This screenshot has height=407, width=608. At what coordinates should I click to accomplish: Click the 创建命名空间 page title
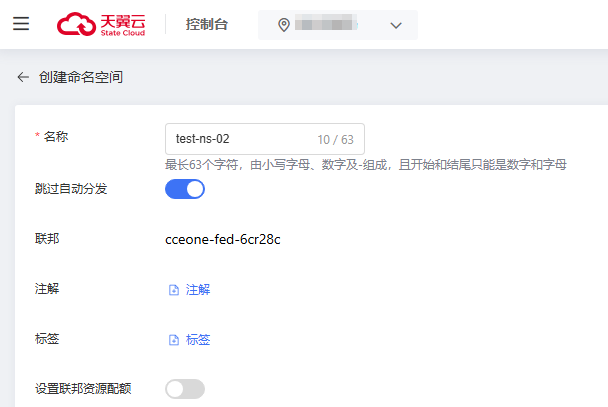[81, 76]
